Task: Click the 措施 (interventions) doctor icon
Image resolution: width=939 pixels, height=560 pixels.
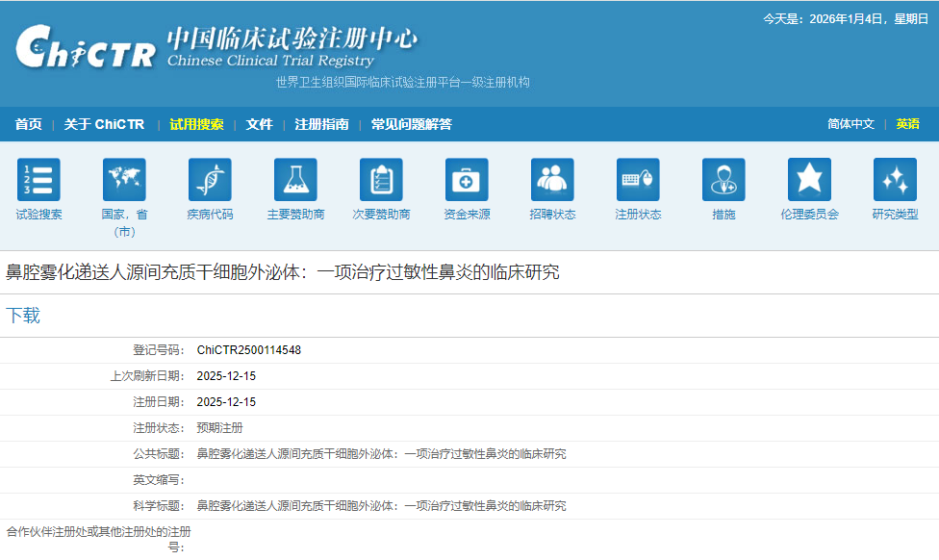Action: 723,181
